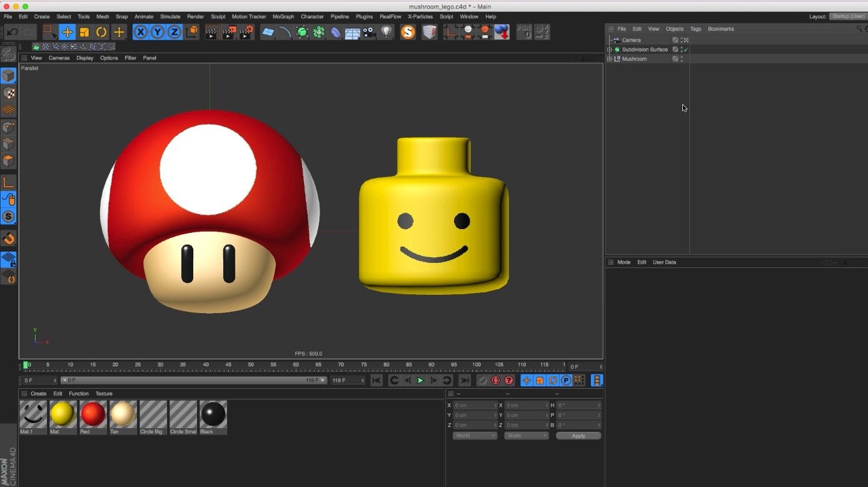Screen dimensions: 868x487
Task: Click frame 50 on timeline ruler
Action: [x=251, y=365]
